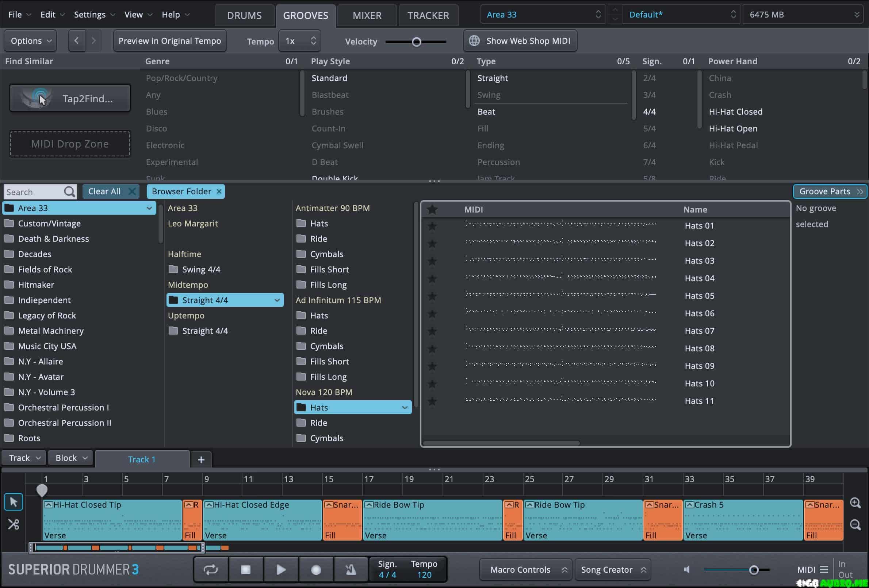Start recording with Record button
Viewport: 869px width, 588px height.
pos(316,569)
